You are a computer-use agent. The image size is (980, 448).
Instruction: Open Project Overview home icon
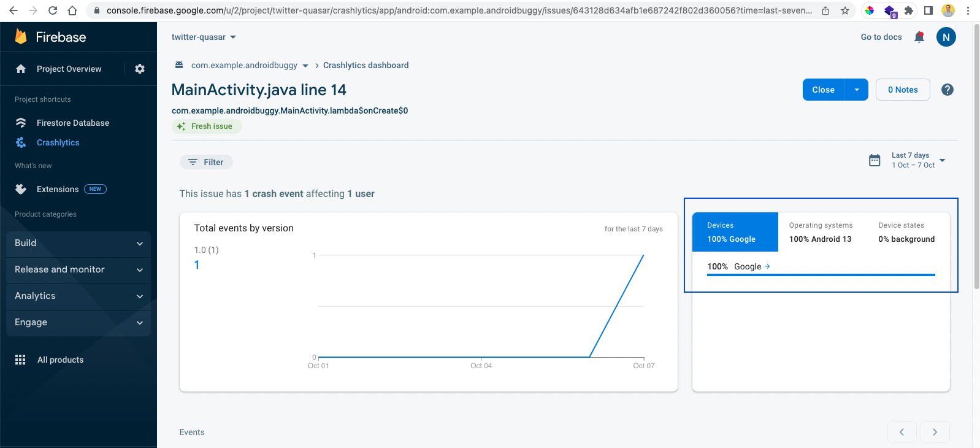point(21,69)
